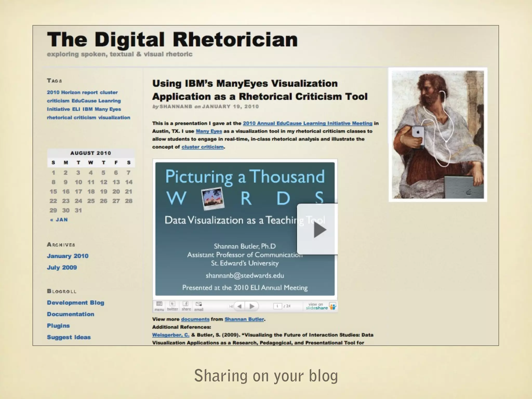Go to the previous slide arrow

[240, 306]
